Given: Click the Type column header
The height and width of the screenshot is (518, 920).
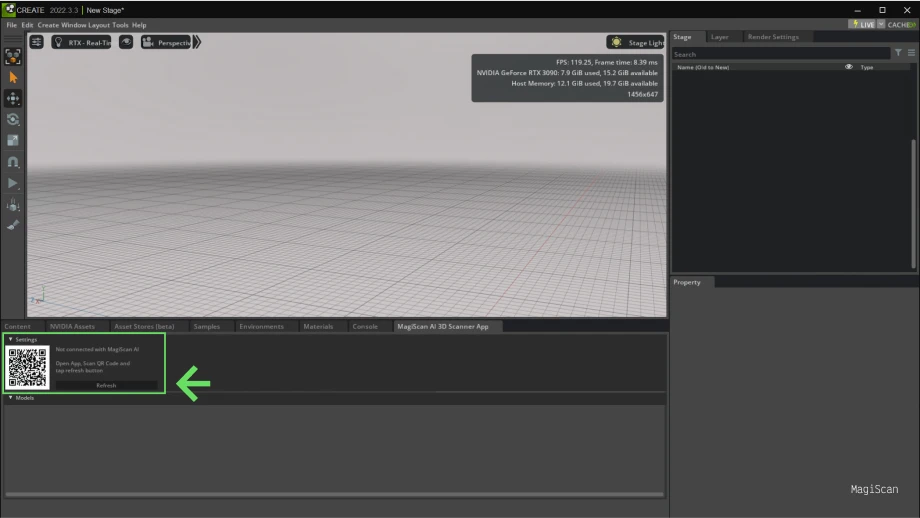Looking at the screenshot, I should pyautogui.click(x=867, y=67).
